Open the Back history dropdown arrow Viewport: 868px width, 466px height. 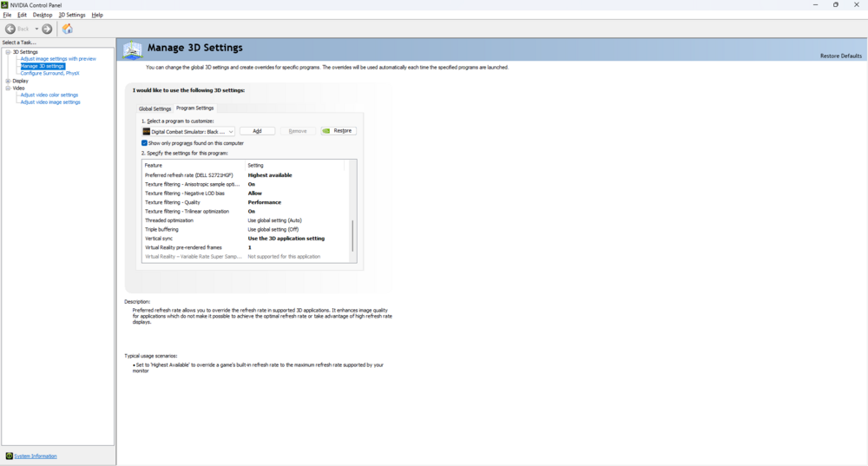pyautogui.click(x=36, y=29)
